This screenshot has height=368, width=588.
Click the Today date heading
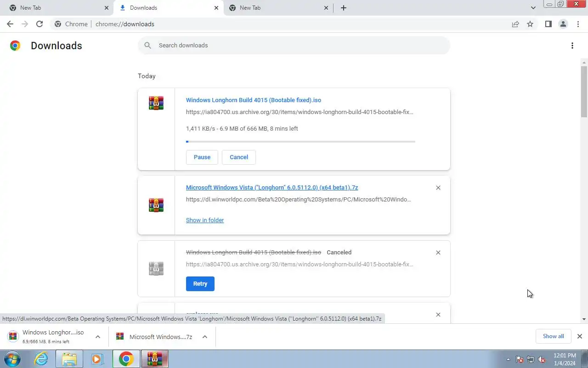(147, 76)
